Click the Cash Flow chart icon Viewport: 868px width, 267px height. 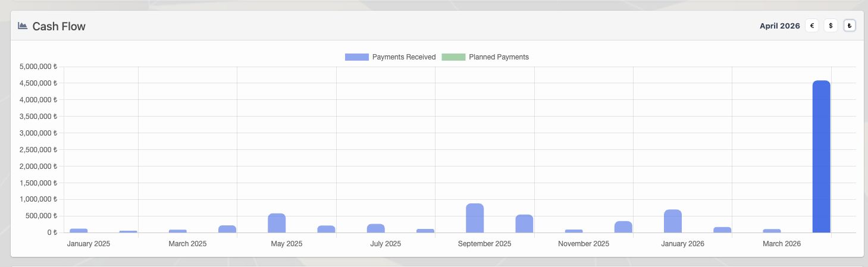(23, 26)
